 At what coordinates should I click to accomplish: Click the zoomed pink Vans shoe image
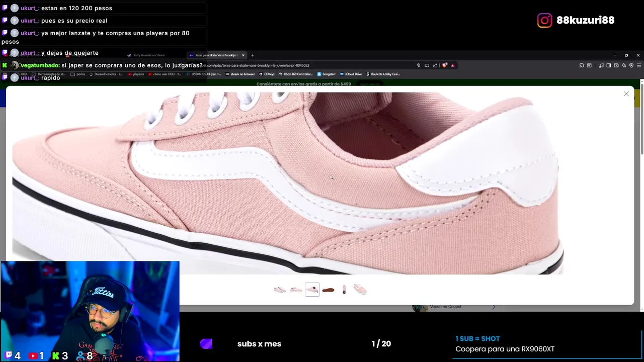(288, 183)
